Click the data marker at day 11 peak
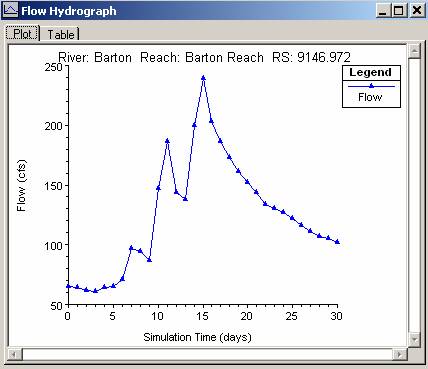Viewport: 428px width, 369px height. (x=167, y=141)
